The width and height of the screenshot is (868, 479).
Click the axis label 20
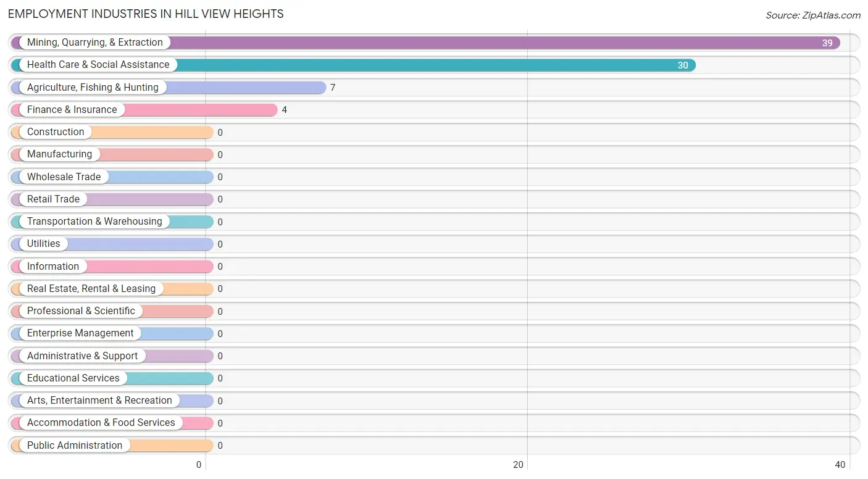click(519, 465)
